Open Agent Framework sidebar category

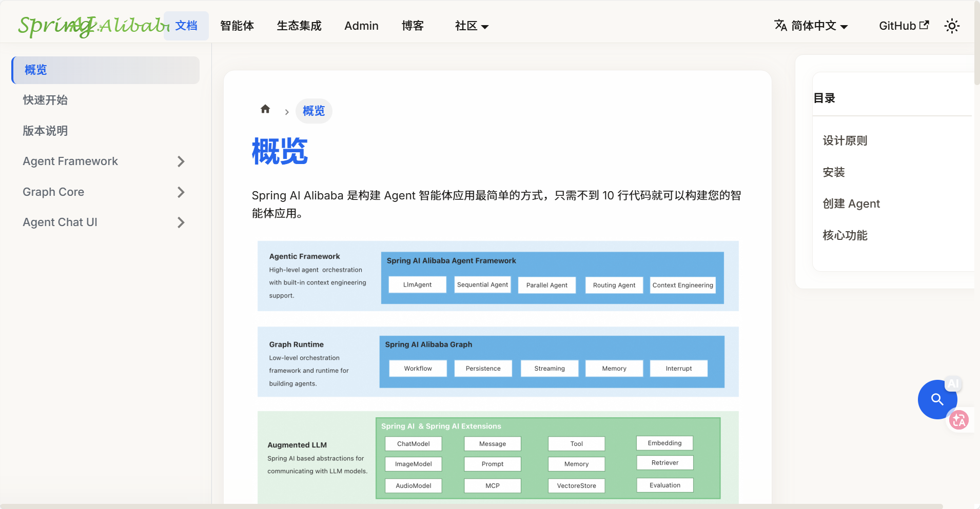70,161
